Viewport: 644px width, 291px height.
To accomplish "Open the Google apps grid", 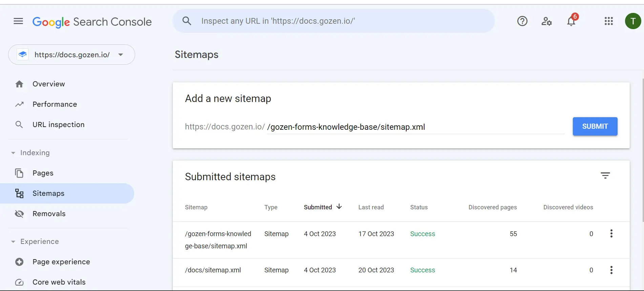I will (608, 21).
